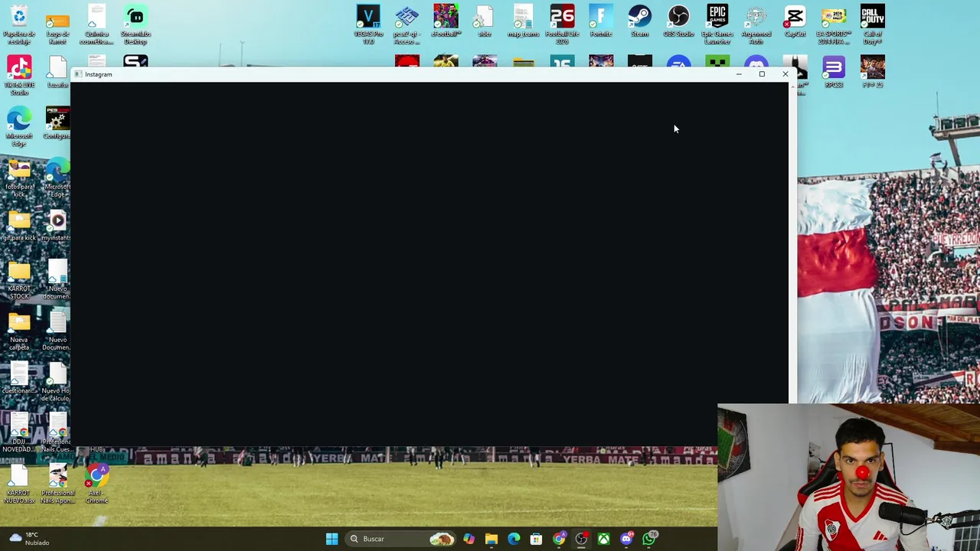
Task: Open Química cosmética document on desktop
Action: point(96,24)
